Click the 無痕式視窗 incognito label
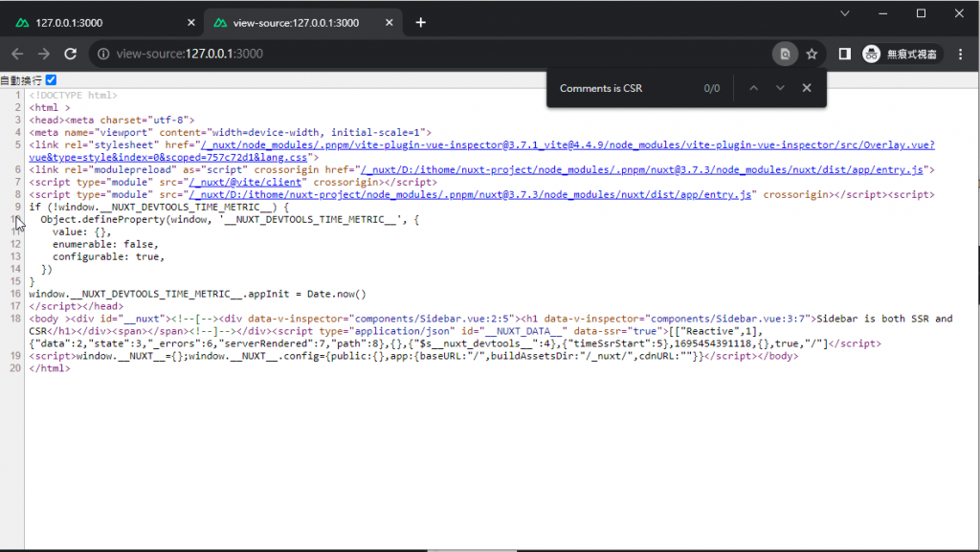The width and height of the screenshot is (980, 552). tap(911, 55)
